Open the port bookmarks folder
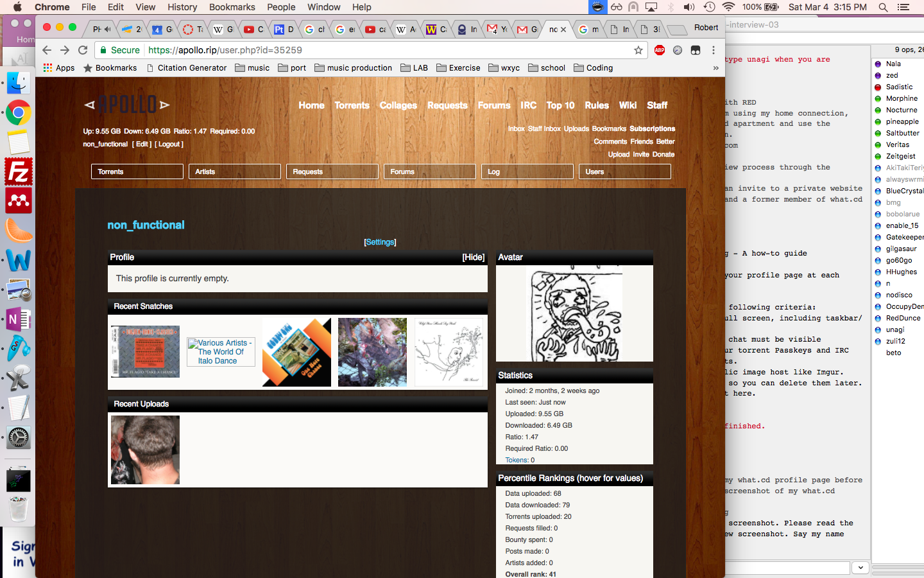924x578 pixels. coord(291,67)
